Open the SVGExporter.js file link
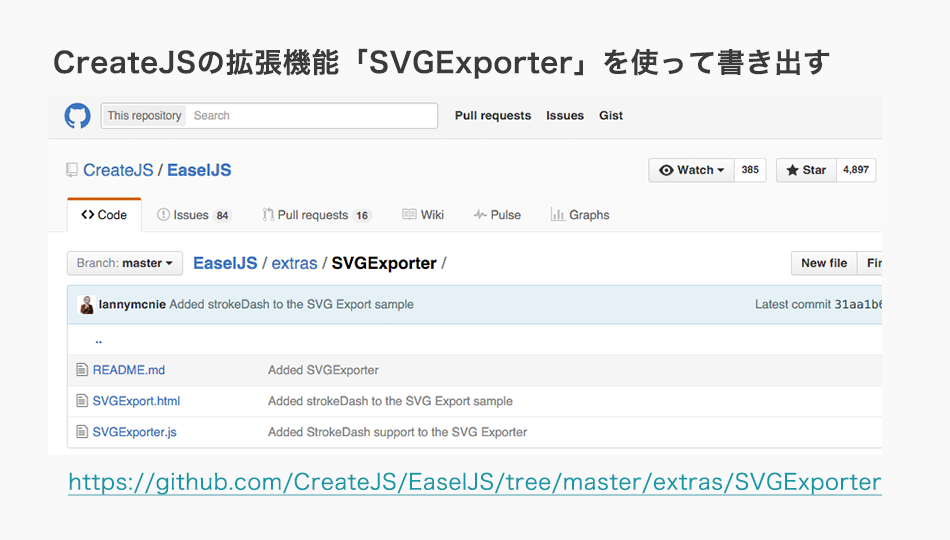Image resolution: width=950 pixels, height=540 pixels. (x=134, y=432)
